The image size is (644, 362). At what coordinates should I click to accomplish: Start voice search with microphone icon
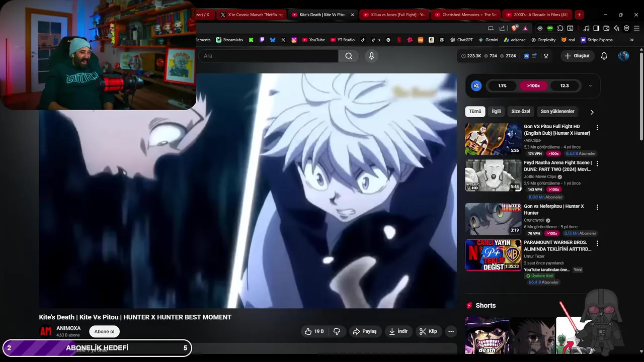tap(371, 56)
